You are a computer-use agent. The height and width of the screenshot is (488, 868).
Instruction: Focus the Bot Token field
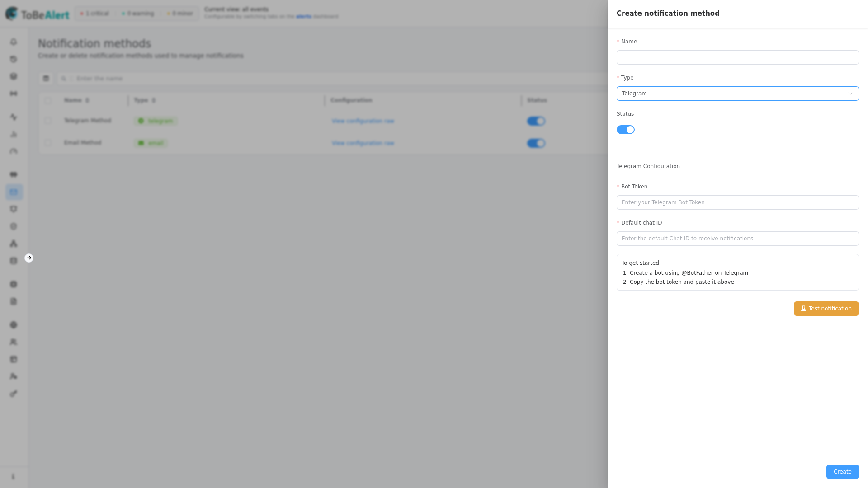737,202
